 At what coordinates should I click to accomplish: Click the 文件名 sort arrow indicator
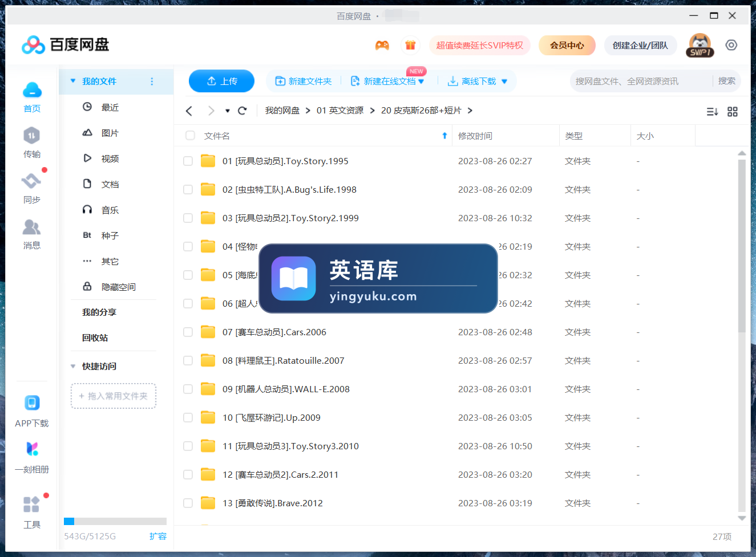[x=444, y=136]
